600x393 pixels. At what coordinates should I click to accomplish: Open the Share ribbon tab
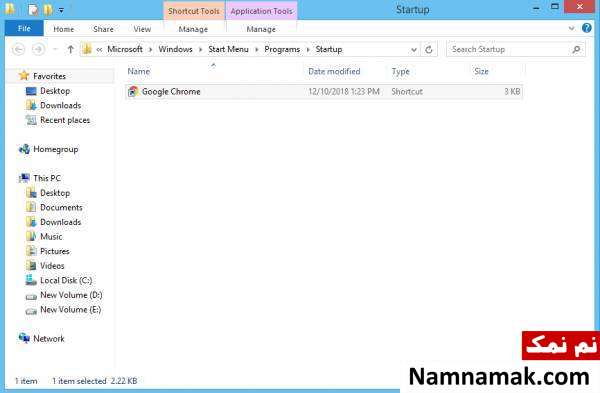pos(103,29)
